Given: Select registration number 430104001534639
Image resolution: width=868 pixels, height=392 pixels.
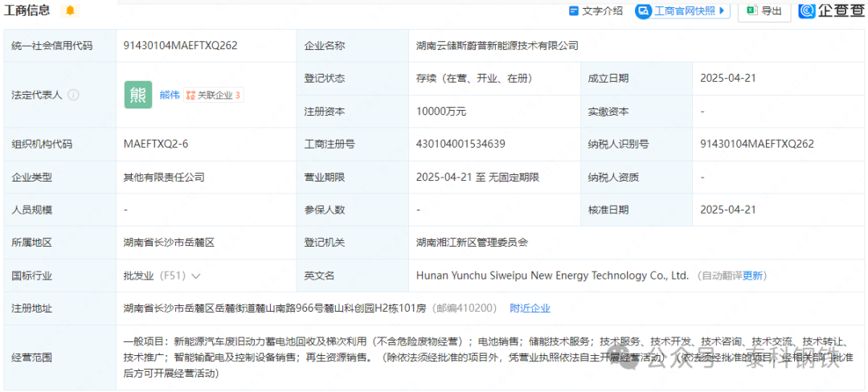Looking at the screenshot, I should coord(461,145).
